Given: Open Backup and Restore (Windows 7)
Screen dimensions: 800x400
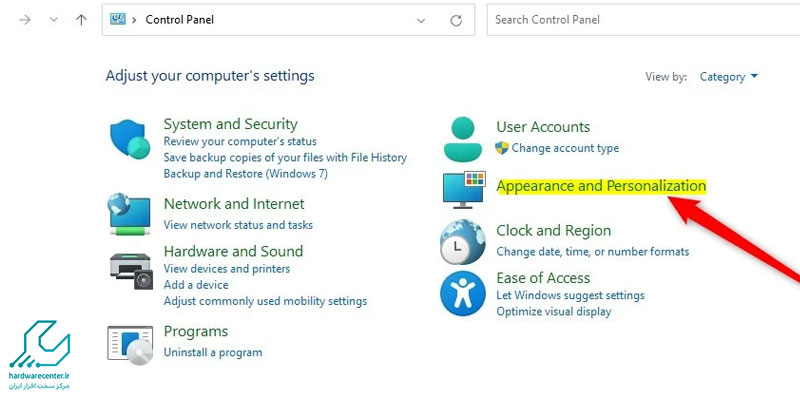Looking at the screenshot, I should coord(245,174).
